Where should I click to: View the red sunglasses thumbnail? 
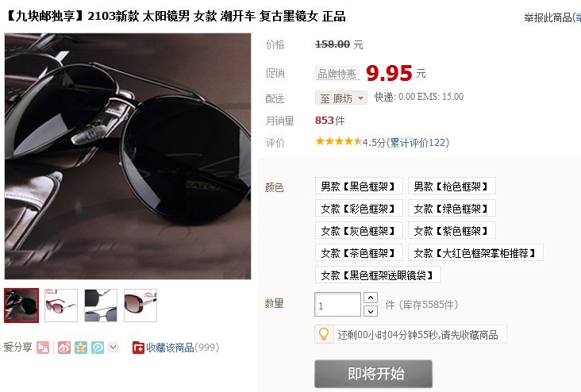(61, 306)
